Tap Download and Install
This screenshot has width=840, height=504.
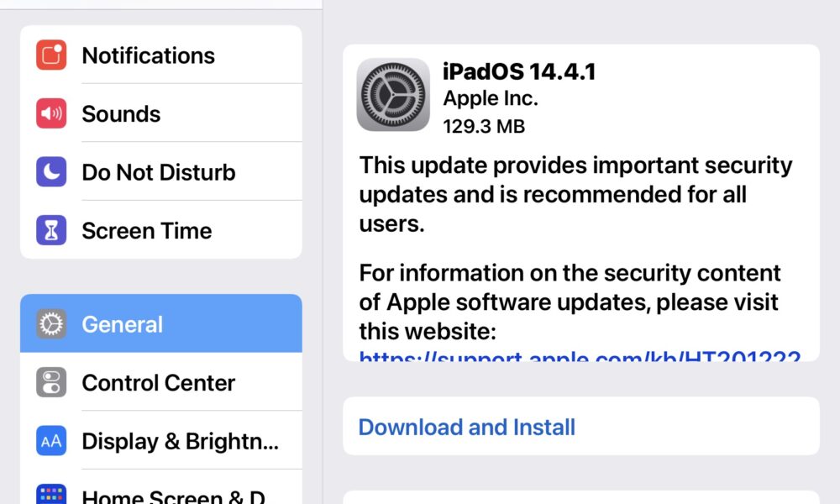point(581,427)
